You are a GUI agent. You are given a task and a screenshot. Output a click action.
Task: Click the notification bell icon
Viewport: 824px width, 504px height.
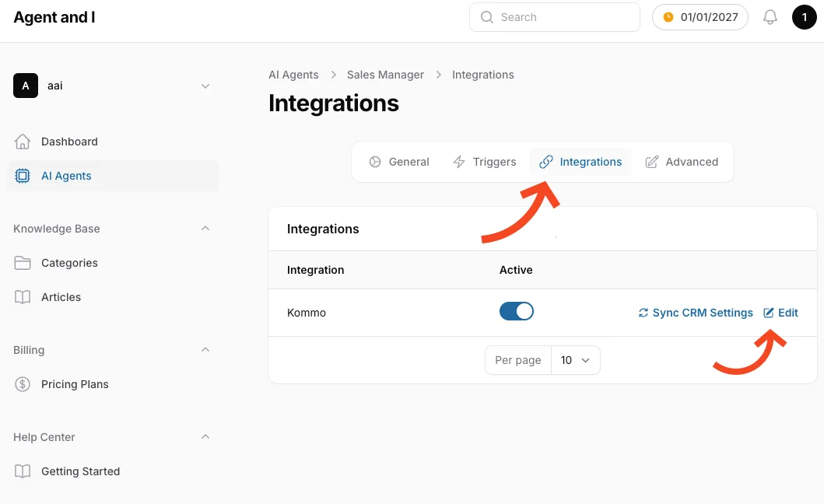[x=770, y=17]
